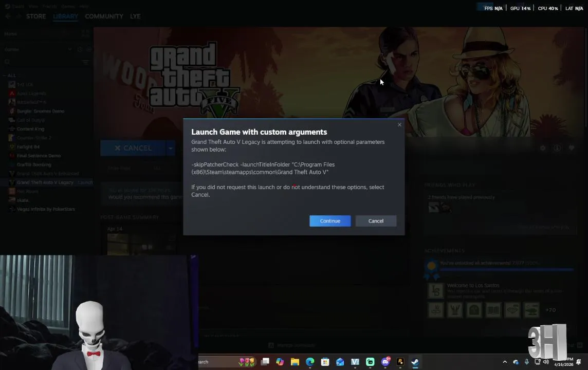
Task: Open File Explorer from the taskbar
Action: 295,362
